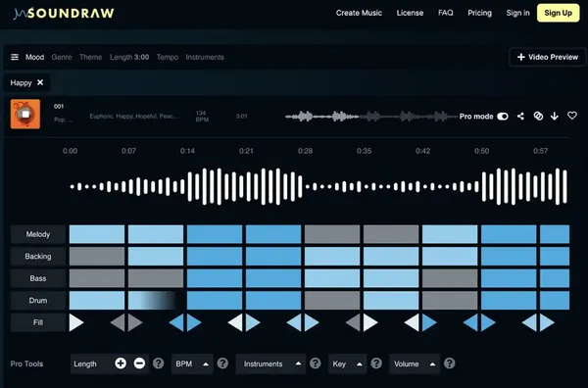The image size is (588, 388).
Task: Open the Pricing page
Action: (x=479, y=13)
